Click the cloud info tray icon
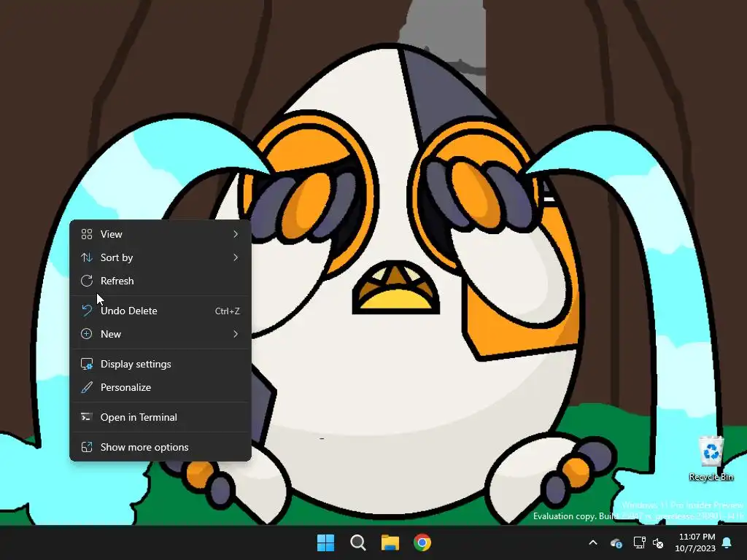Screen dimensions: 747x560 pos(616,542)
